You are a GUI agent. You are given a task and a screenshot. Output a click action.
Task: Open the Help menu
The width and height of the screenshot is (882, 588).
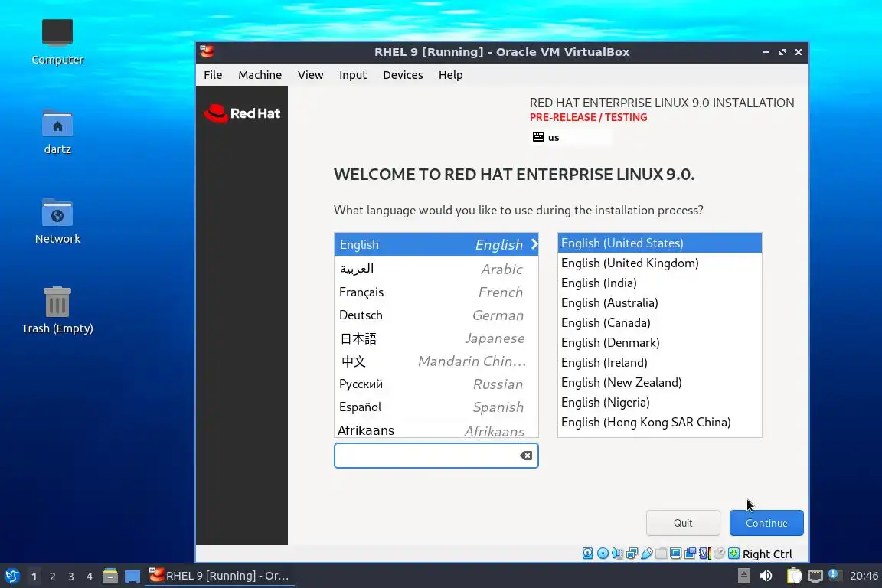[450, 75]
